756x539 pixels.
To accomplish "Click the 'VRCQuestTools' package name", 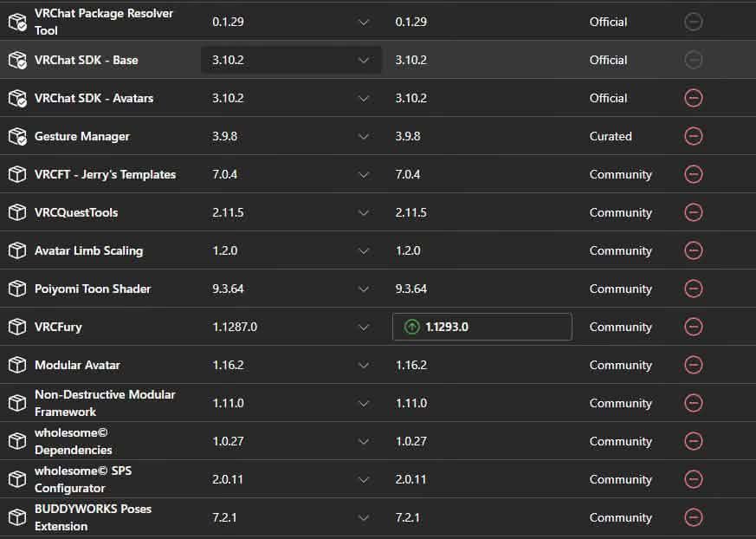I will 76,212.
